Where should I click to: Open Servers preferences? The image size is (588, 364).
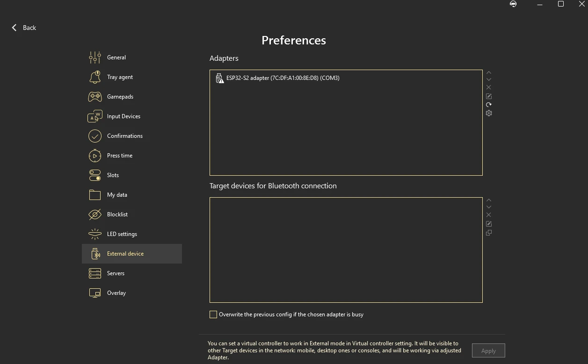pos(131,273)
